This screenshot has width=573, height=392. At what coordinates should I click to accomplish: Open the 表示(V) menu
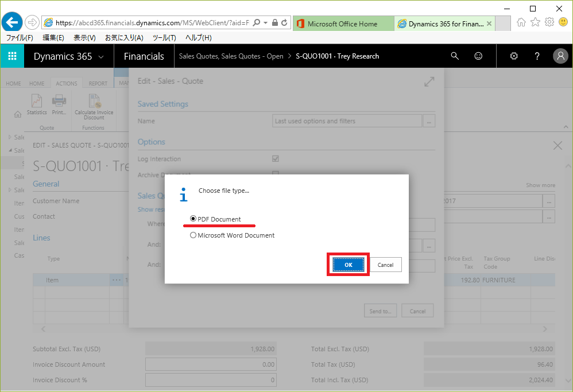[84, 38]
